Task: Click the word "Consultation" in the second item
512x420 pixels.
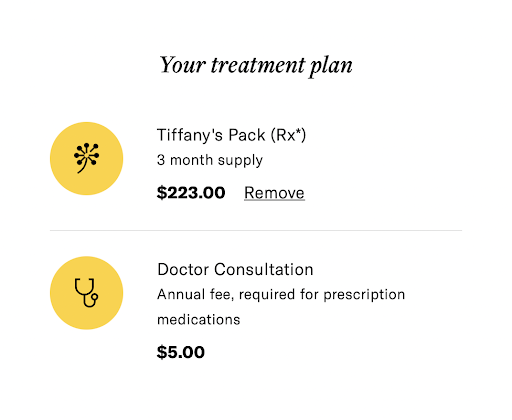Action: [x=264, y=269]
